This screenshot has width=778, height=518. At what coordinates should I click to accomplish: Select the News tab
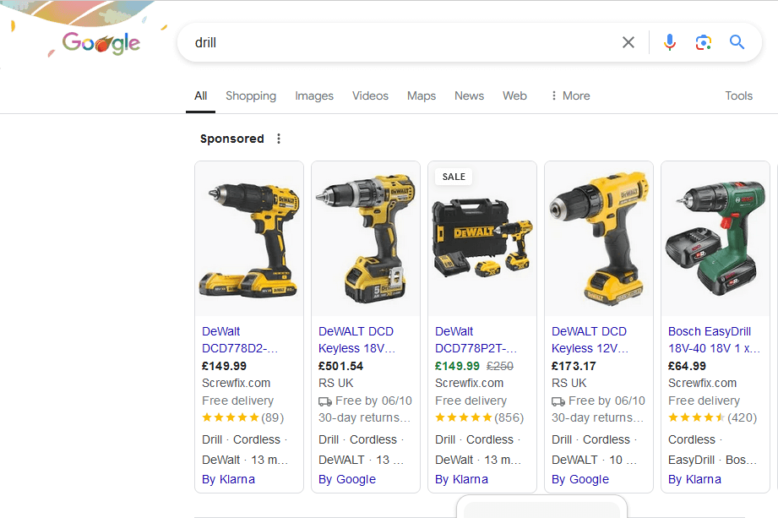(x=469, y=96)
